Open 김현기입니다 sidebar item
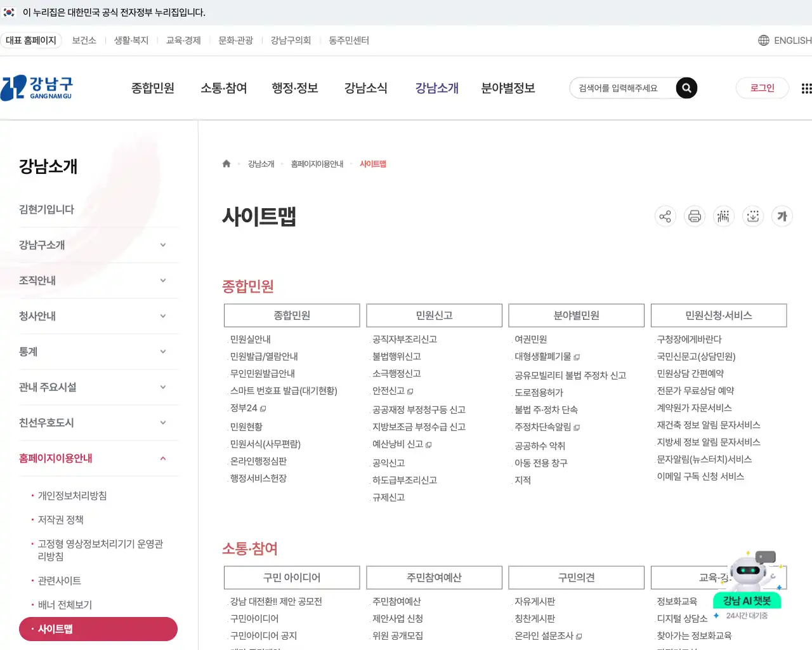 47,209
